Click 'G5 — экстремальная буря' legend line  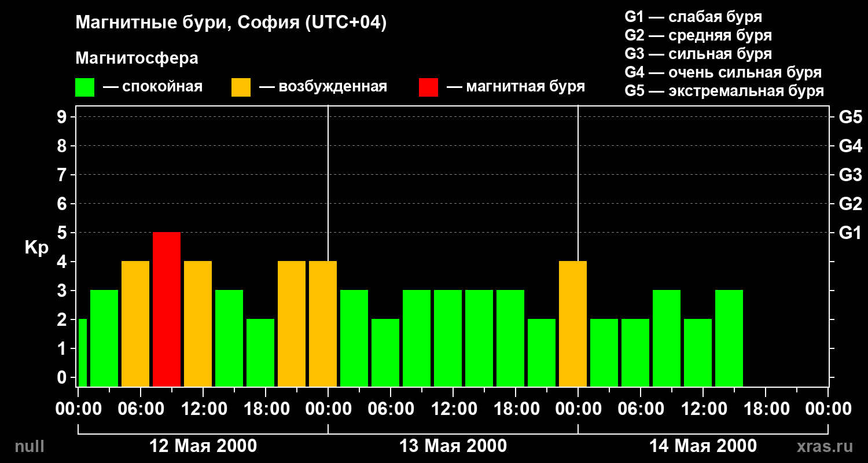tap(724, 91)
